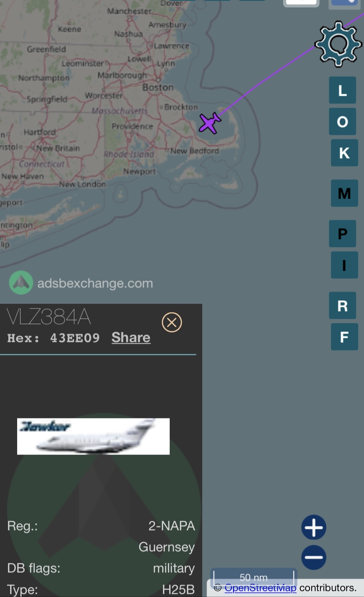Open the Share link

[131, 337]
